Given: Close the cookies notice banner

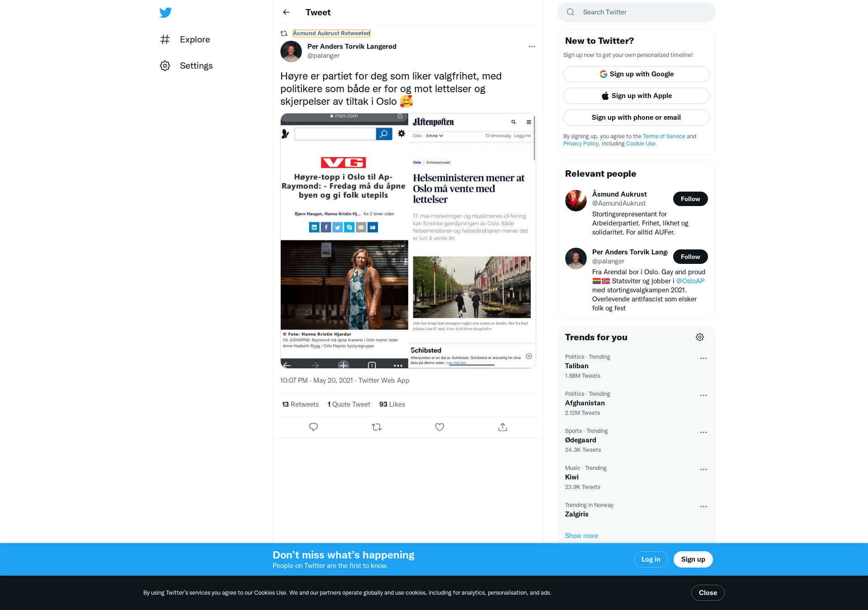Looking at the screenshot, I should coord(708,593).
